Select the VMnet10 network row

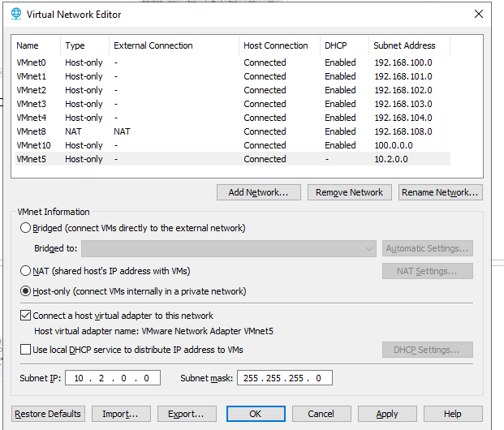[233, 145]
